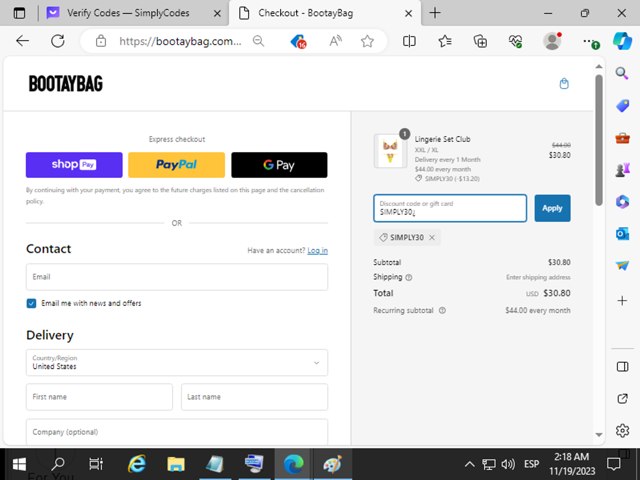Open a new browser tab
This screenshot has width=640, height=480.
pyautogui.click(x=435, y=13)
